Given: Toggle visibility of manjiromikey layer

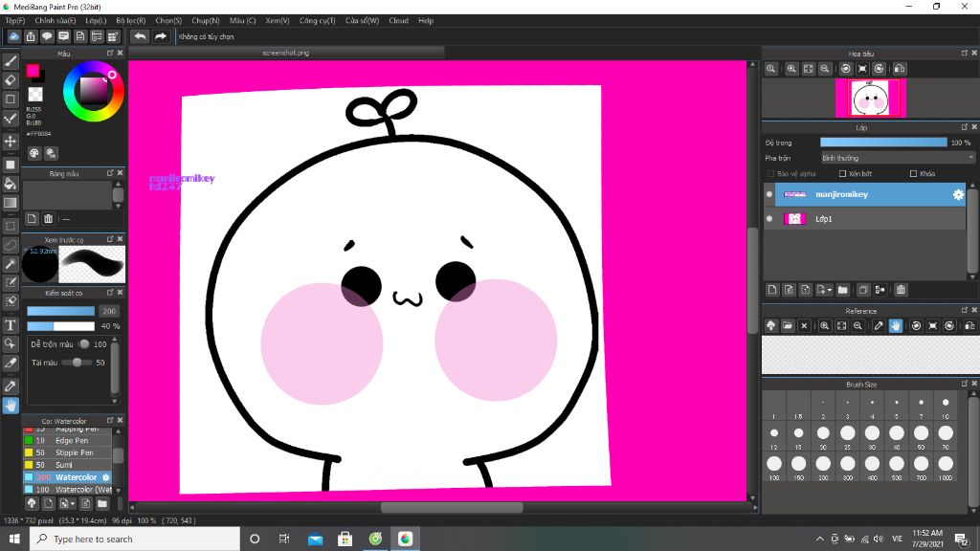Looking at the screenshot, I should 769,194.
